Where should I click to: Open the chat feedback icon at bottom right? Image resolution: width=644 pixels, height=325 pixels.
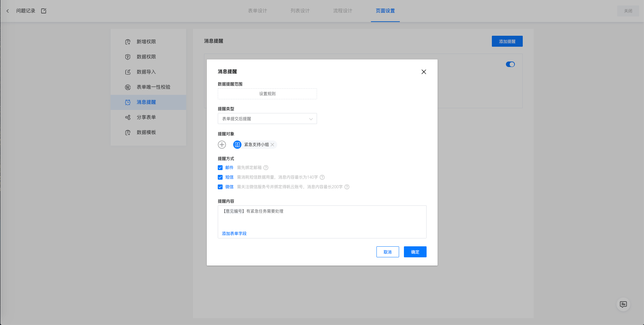pos(623,304)
